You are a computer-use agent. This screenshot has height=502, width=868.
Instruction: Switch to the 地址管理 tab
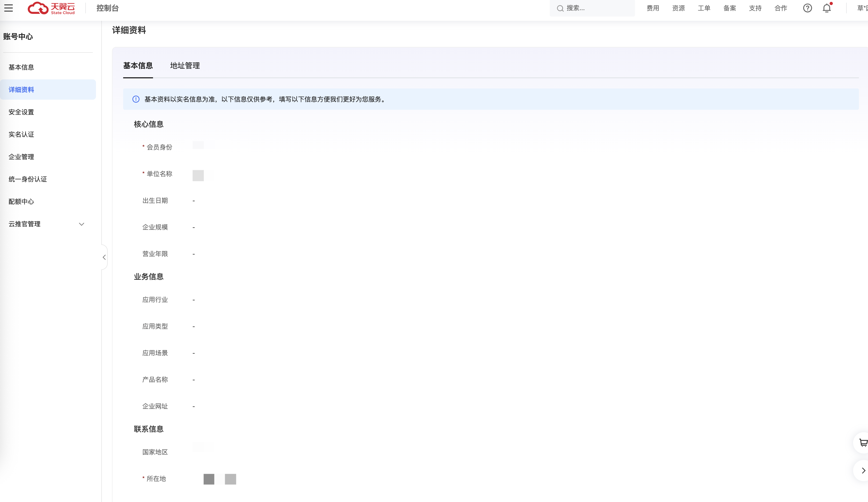(x=185, y=66)
